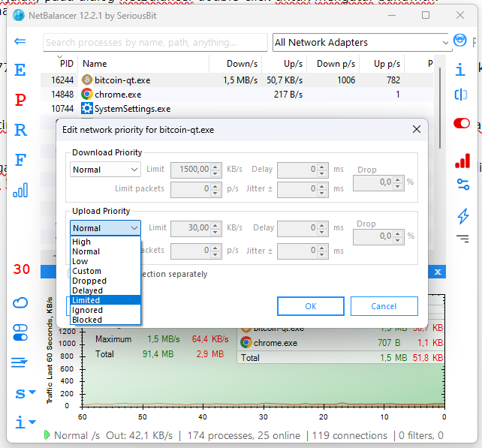Open the All Network Adapters dropdown

(x=362, y=43)
